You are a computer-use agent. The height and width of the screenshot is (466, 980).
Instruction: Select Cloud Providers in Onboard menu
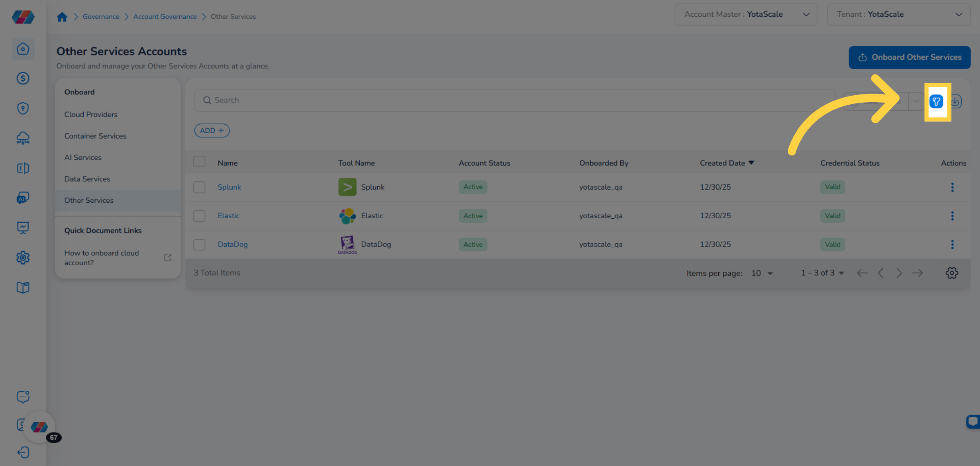(x=91, y=114)
